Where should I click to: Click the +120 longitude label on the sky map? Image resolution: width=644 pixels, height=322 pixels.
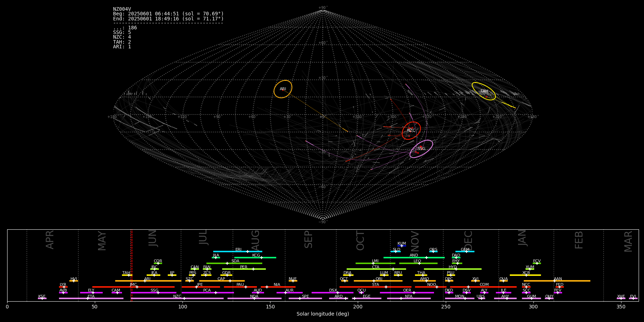[182, 117]
